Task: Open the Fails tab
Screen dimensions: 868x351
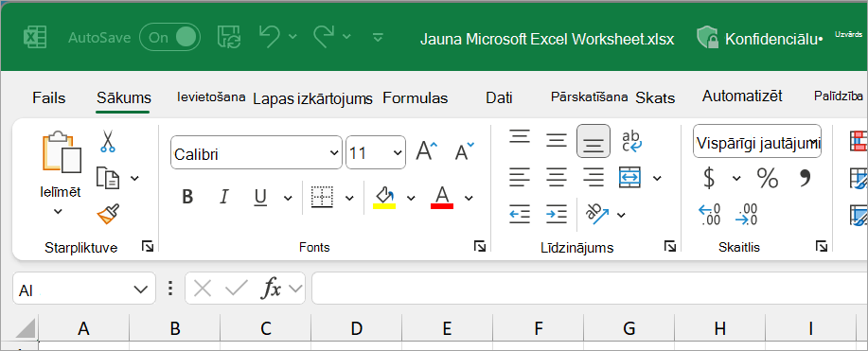Action: point(48,98)
